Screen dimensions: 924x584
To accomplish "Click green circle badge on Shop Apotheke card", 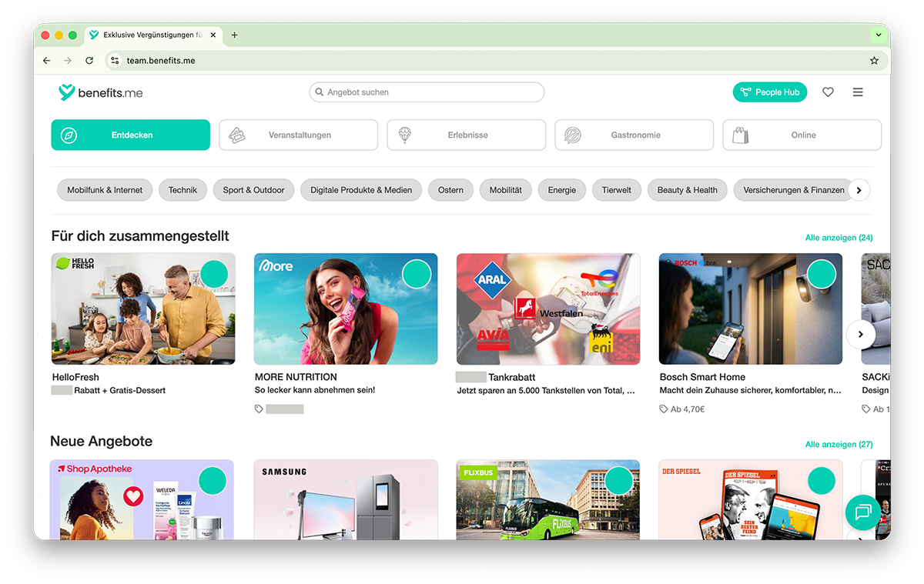I will (213, 481).
